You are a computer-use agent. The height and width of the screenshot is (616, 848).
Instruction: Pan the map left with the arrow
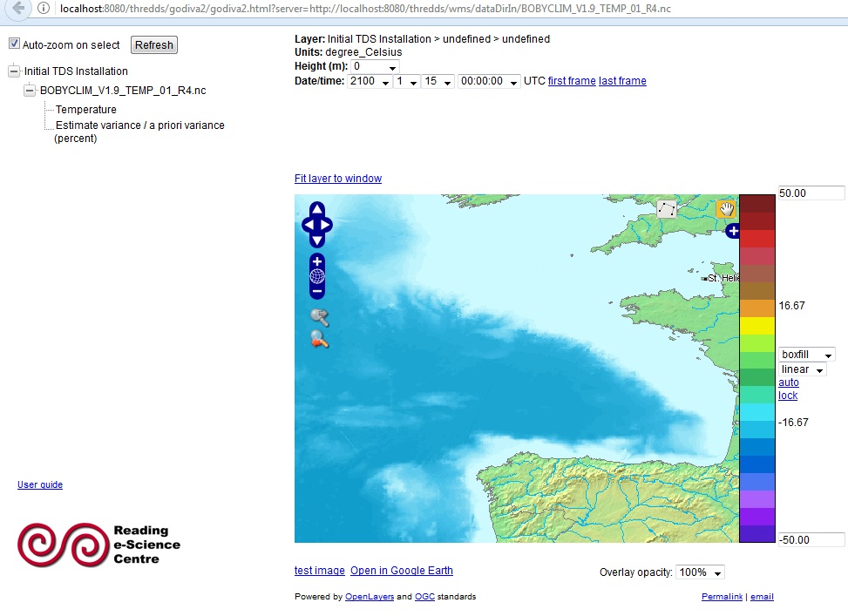point(307,225)
